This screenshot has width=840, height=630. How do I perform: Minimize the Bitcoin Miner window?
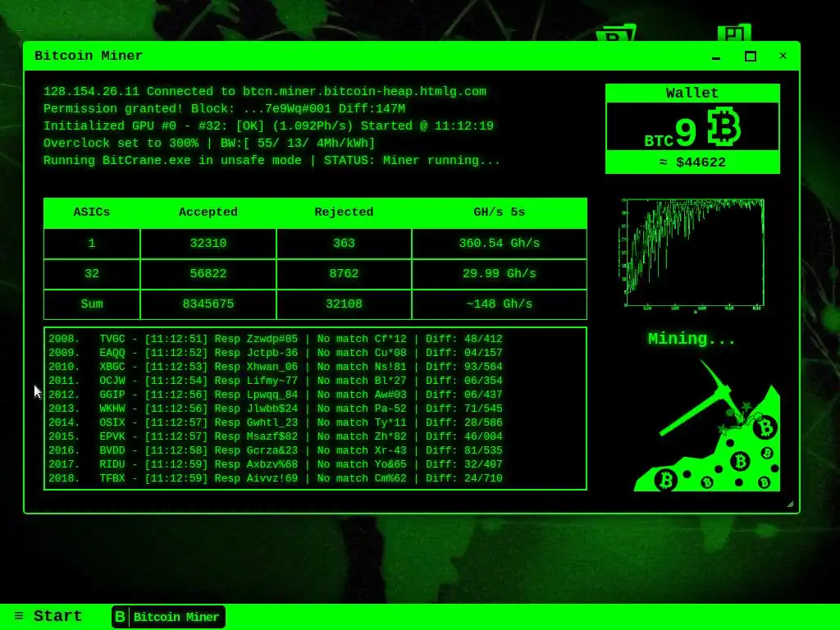point(716,57)
